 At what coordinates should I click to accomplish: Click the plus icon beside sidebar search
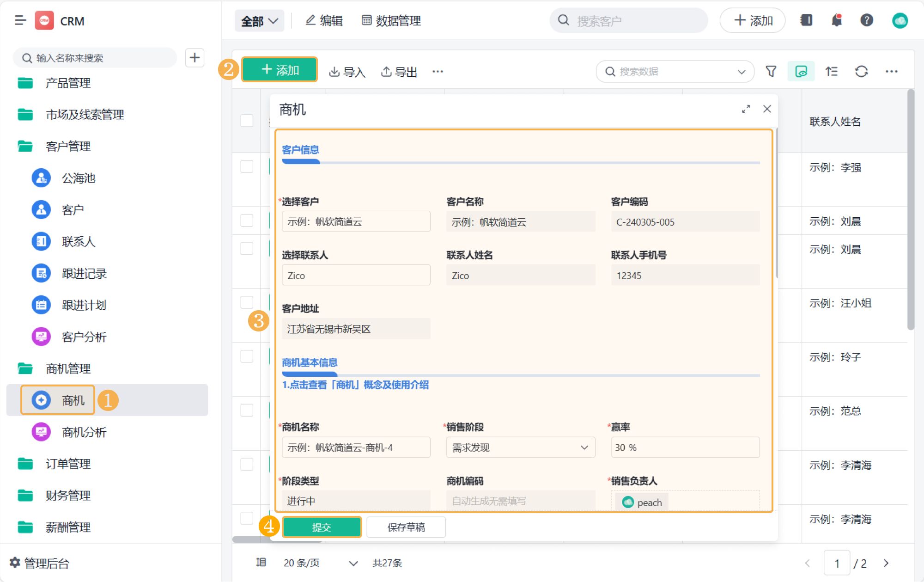pos(195,58)
